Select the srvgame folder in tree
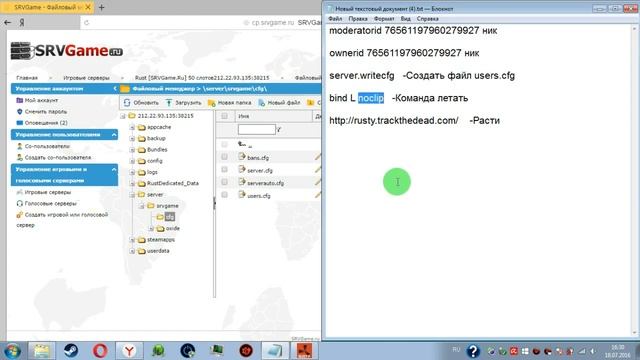The image size is (640, 360). tap(167, 206)
